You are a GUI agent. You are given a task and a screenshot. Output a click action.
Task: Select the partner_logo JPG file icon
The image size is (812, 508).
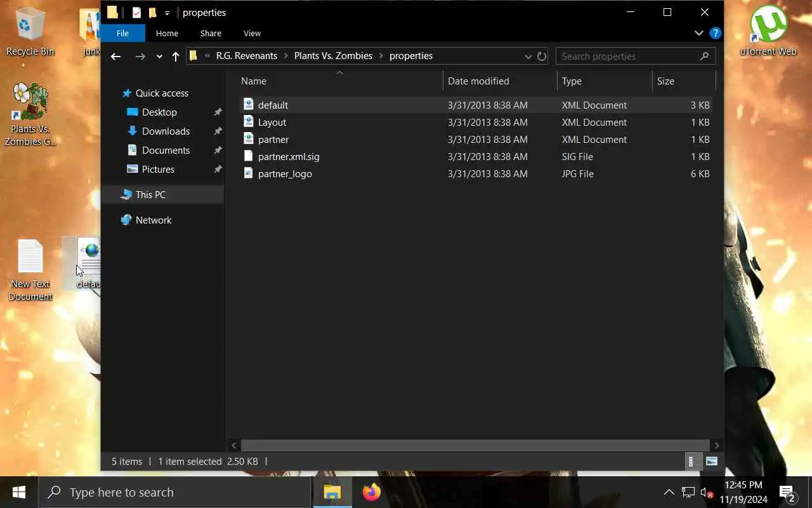[x=248, y=173]
